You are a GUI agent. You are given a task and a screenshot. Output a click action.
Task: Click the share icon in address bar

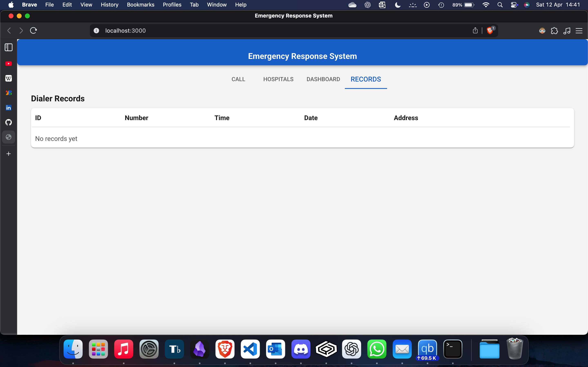tap(475, 31)
